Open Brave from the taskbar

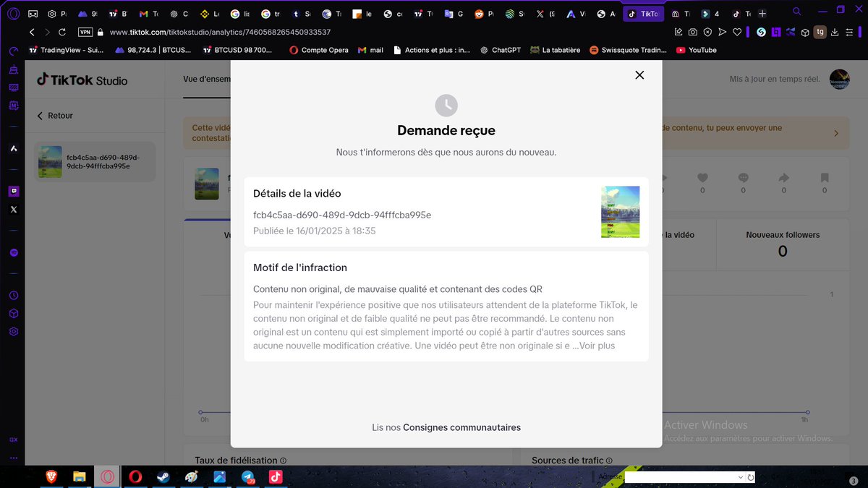click(x=51, y=476)
